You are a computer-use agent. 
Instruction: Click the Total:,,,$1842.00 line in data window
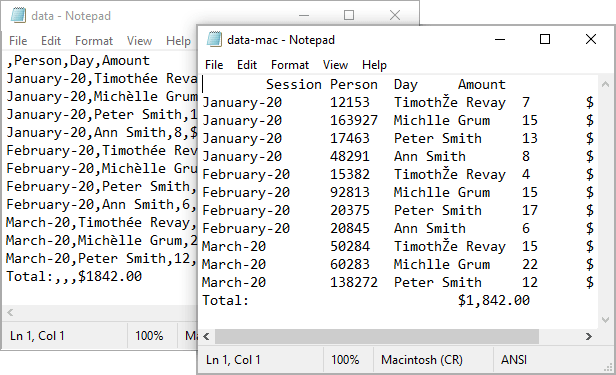pyautogui.click(x=74, y=276)
